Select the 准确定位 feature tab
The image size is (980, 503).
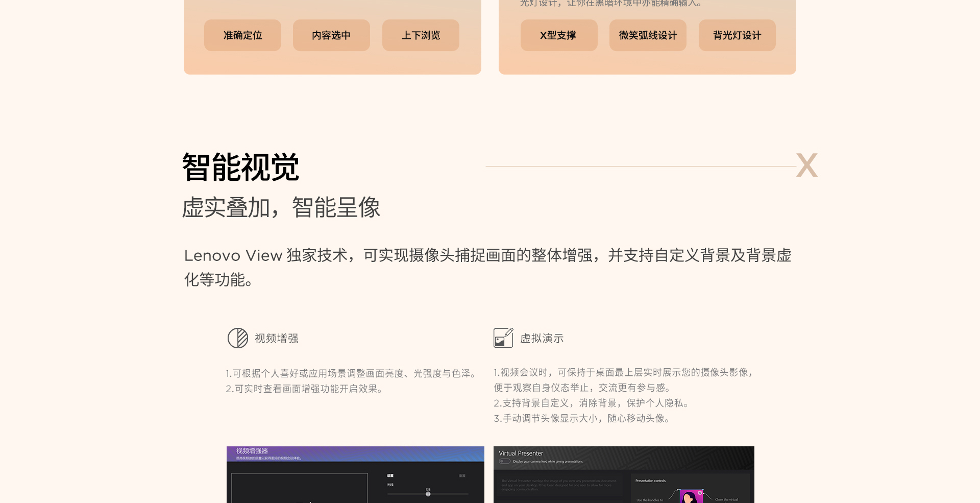pyautogui.click(x=242, y=35)
